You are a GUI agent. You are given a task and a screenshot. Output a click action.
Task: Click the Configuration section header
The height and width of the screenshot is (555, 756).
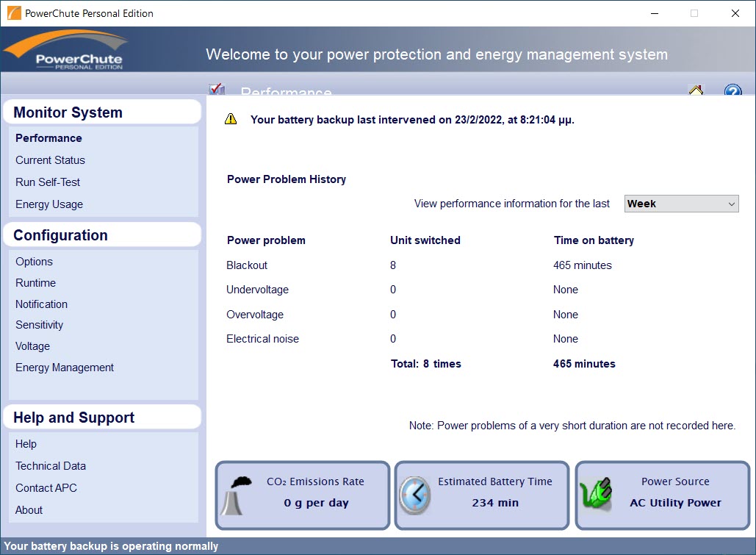pyautogui.click(x=101, y=235)
